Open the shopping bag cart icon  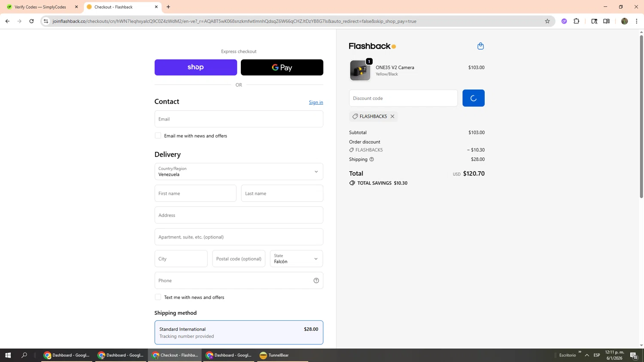click(480, 46)
